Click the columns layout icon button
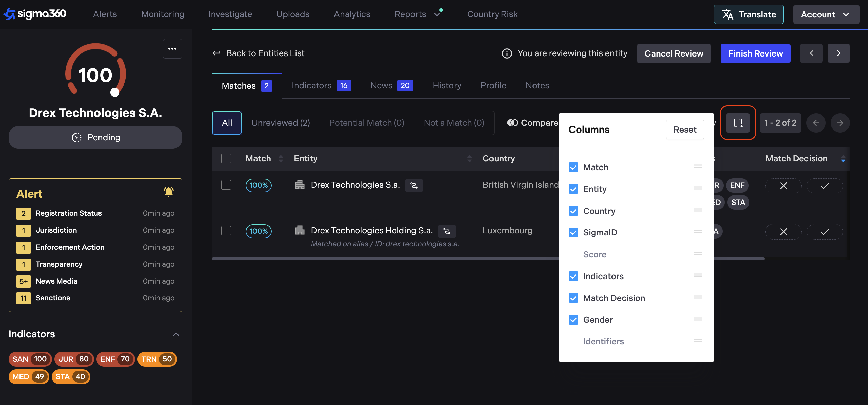The height and width of the screenshot is (405, 868). (x=738, y=123)
